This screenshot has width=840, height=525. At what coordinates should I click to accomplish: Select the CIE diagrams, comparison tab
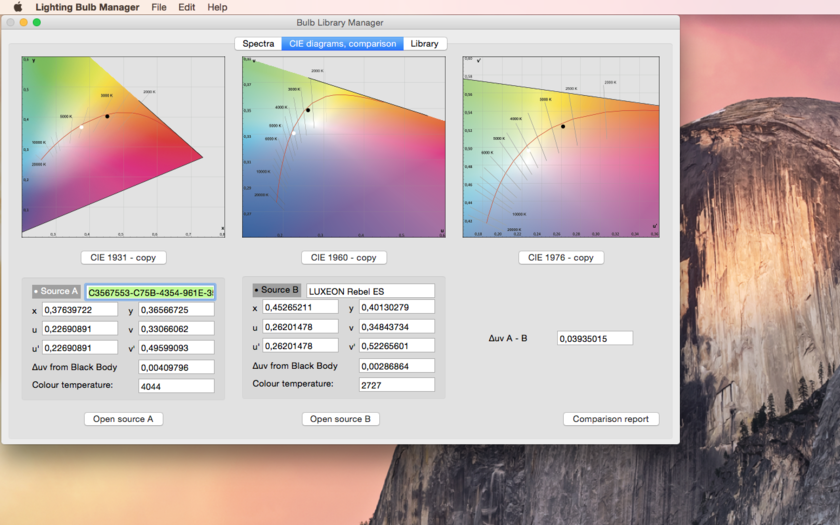coord(342,44)
